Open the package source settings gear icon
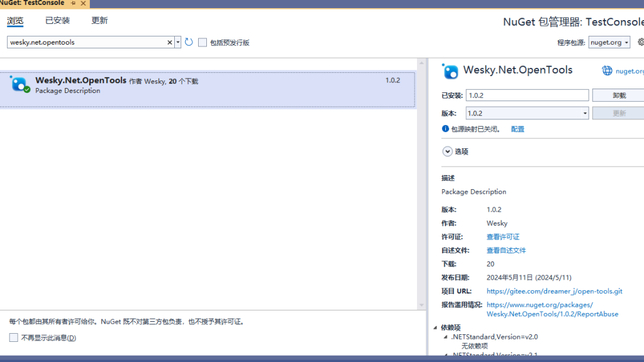Image resolution: width=644 pixels, height=362 pixels. [640, 42]
